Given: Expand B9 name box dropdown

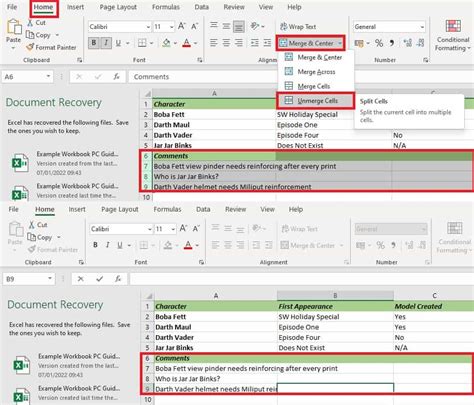Looking at the screenshot, I should pyautogui.click(x=50, y=279).
